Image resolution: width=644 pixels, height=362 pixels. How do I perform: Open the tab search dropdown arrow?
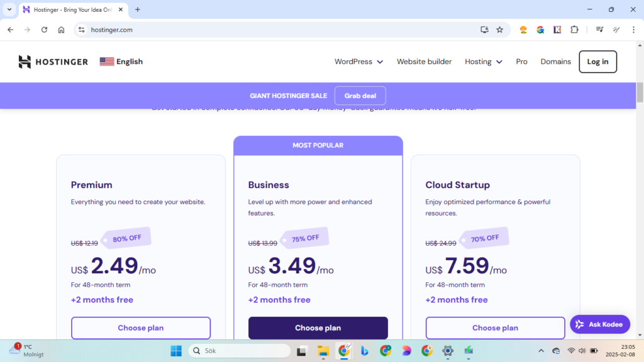pyautogui.click(x=9, y=9)
